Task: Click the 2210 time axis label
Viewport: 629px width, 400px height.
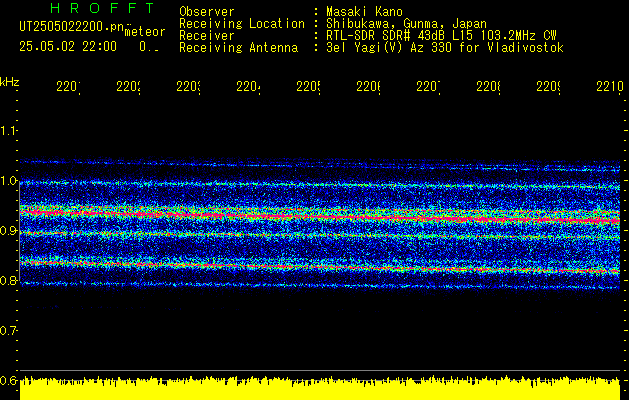Action: 610,87
